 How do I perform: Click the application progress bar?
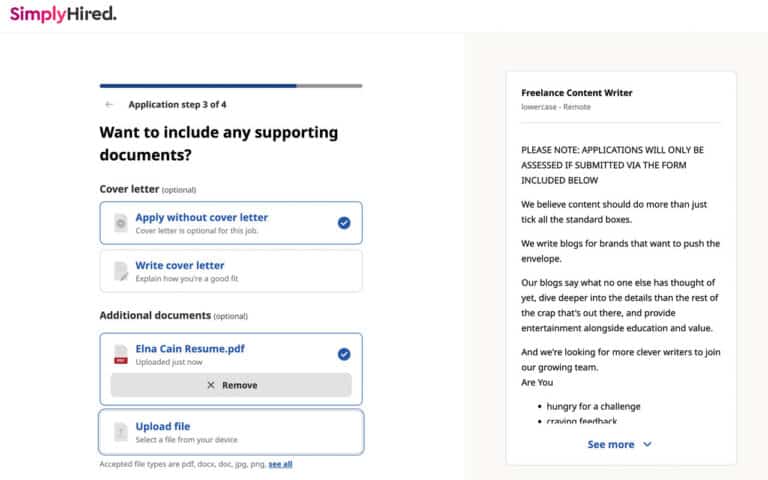point(230,86)
